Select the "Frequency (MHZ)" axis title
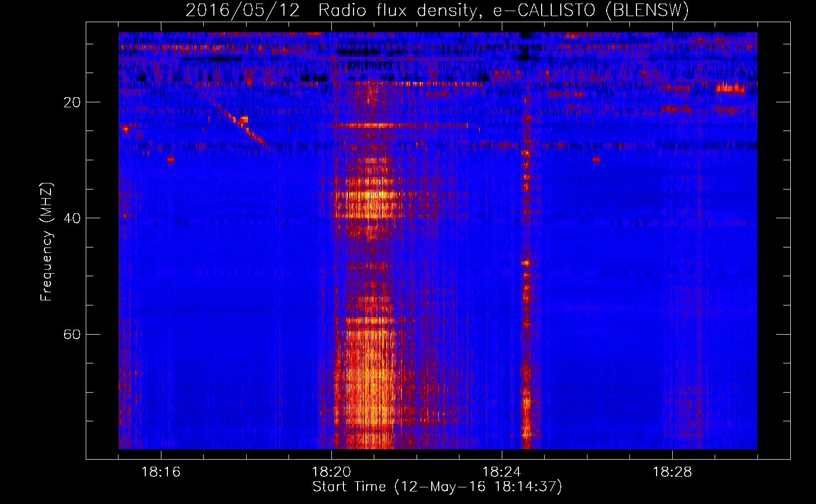Screen dimensions: 816x504 click(46, 242)
